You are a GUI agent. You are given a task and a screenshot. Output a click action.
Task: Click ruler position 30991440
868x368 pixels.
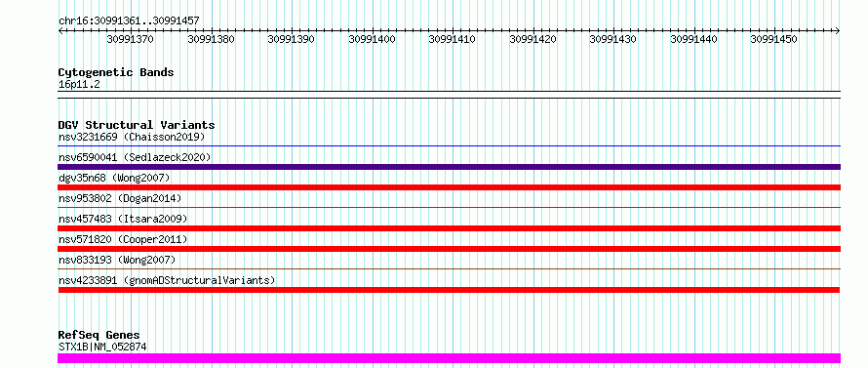pyautogui.click(x=694, y=39)
